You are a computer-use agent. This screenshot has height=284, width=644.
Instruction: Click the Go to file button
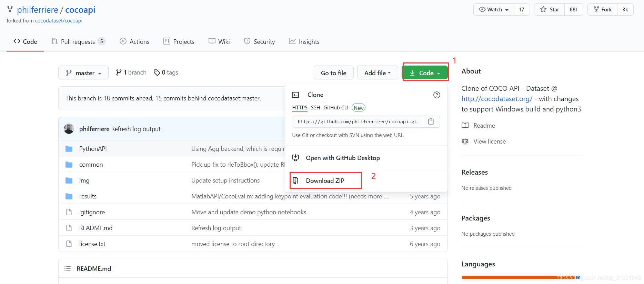point(334,73)
